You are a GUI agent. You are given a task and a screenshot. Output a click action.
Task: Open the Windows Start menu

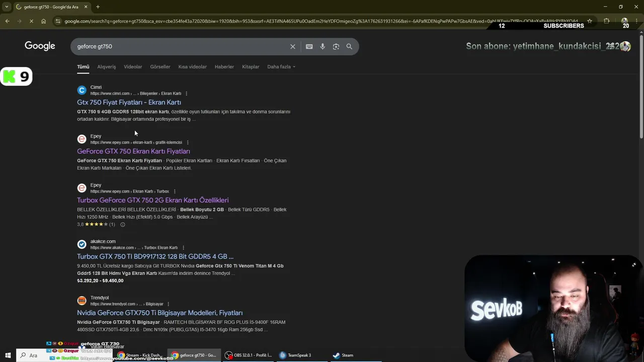coord(8,355)
